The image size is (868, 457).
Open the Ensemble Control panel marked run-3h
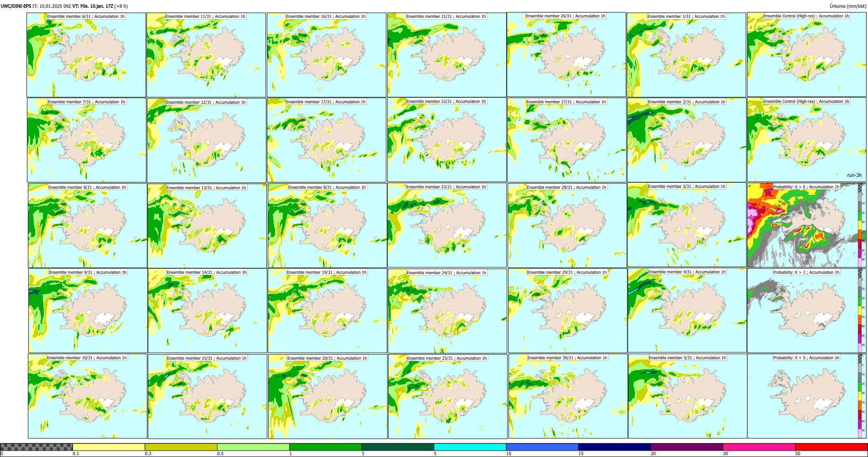coord(807,139)
